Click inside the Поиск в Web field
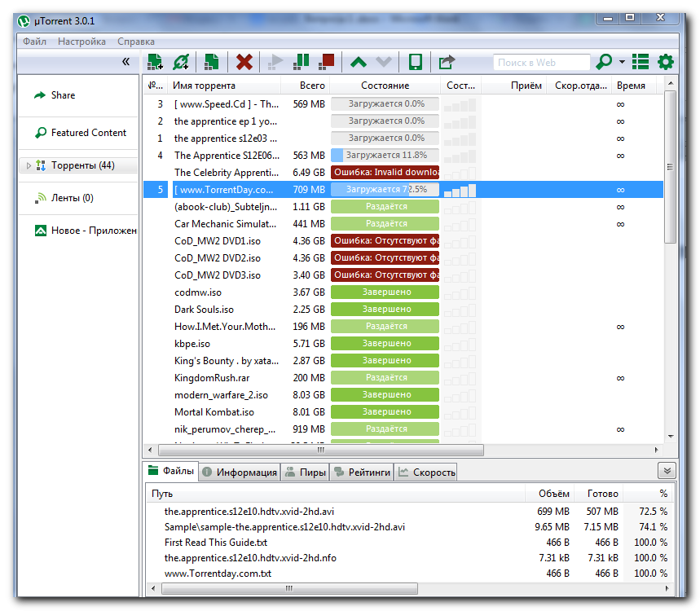The width and height of the screenshot is (700, 611). coord(541,63)
